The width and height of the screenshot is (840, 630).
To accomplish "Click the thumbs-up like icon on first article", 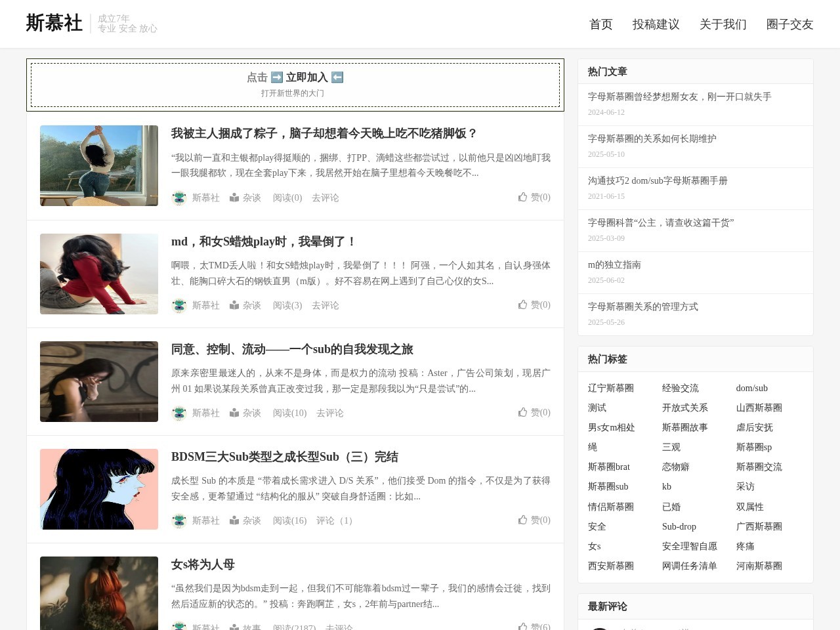I will [x=523, y=197].
